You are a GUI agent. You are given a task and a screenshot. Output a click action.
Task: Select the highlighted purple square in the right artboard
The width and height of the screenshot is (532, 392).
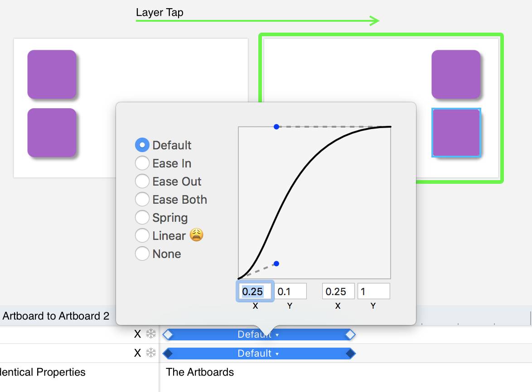tap(456, 133)
